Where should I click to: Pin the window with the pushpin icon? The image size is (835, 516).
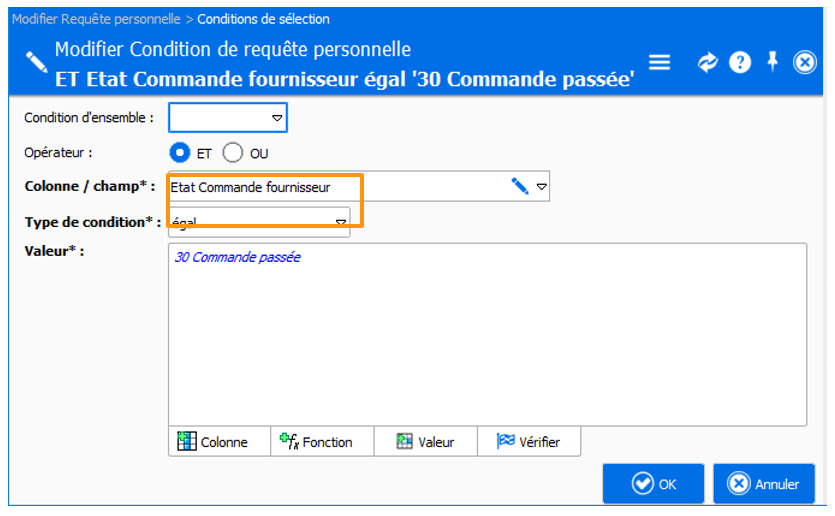click(x=772, y=62)
